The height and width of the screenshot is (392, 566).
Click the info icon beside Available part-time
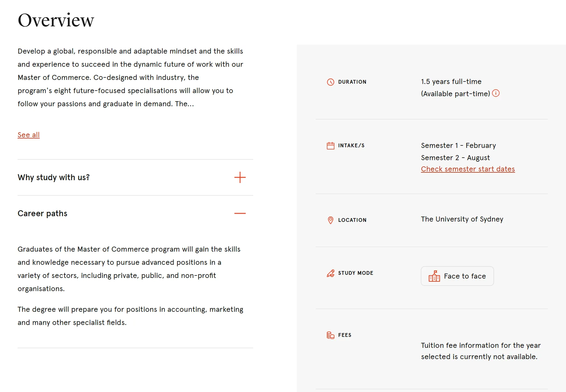click(x=496, y=93)
